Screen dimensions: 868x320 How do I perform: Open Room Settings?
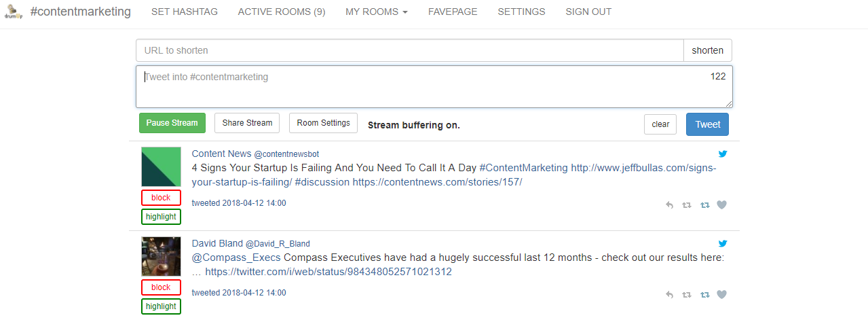click(x=324, y=123)
